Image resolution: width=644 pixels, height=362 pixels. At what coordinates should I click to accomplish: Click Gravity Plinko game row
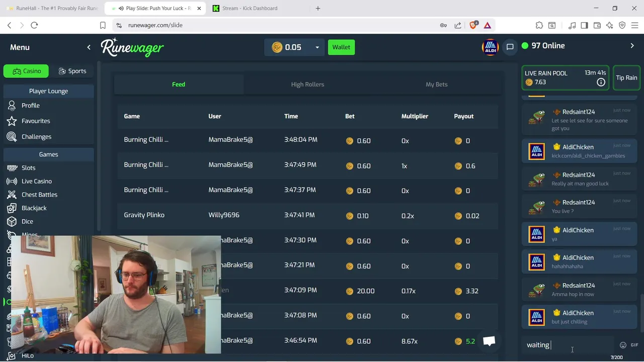click(x=308, y=215)
